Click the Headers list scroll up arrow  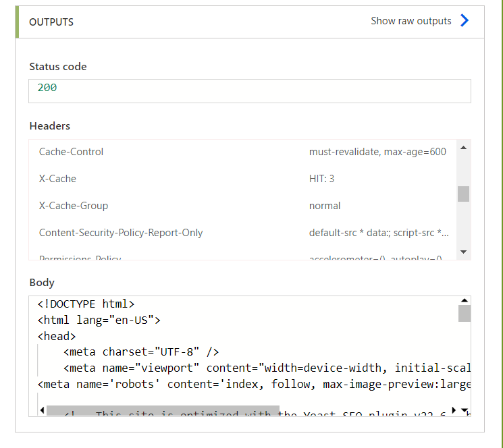pos(463,148)
